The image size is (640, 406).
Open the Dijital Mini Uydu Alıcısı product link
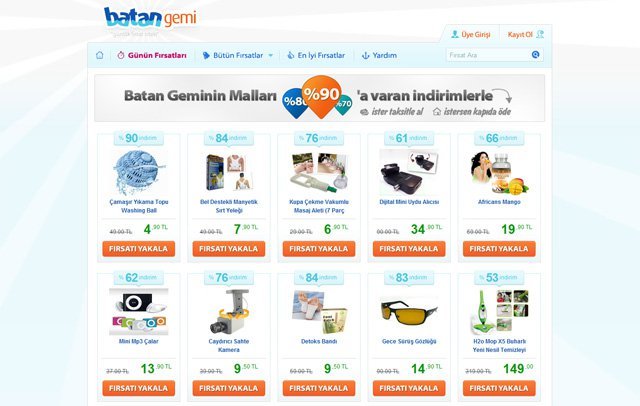[409, 202]
